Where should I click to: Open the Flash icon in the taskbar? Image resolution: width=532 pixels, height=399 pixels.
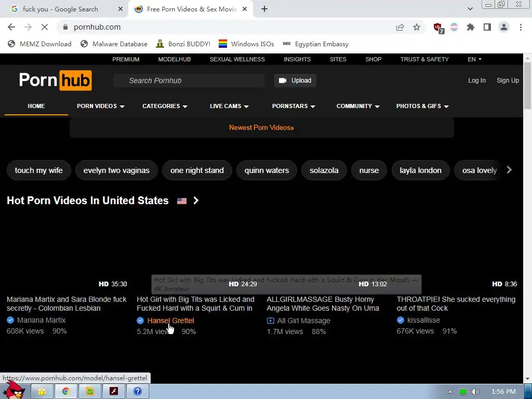(x=114, y=392)
